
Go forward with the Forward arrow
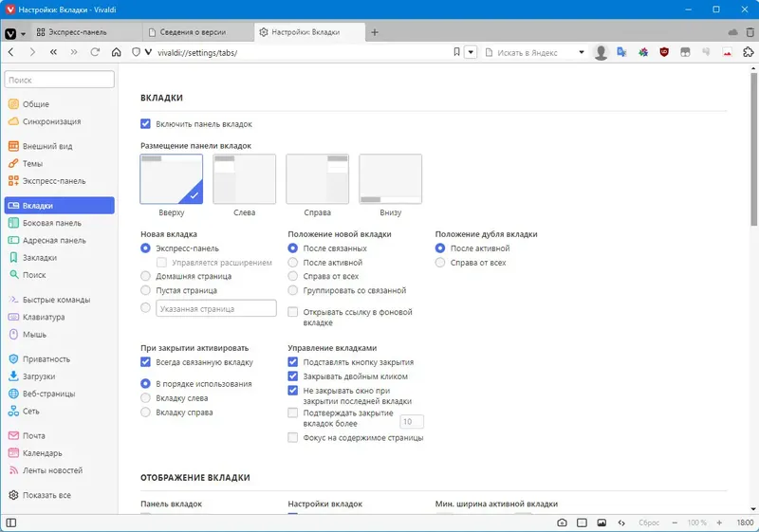click(x=32, y=52)
